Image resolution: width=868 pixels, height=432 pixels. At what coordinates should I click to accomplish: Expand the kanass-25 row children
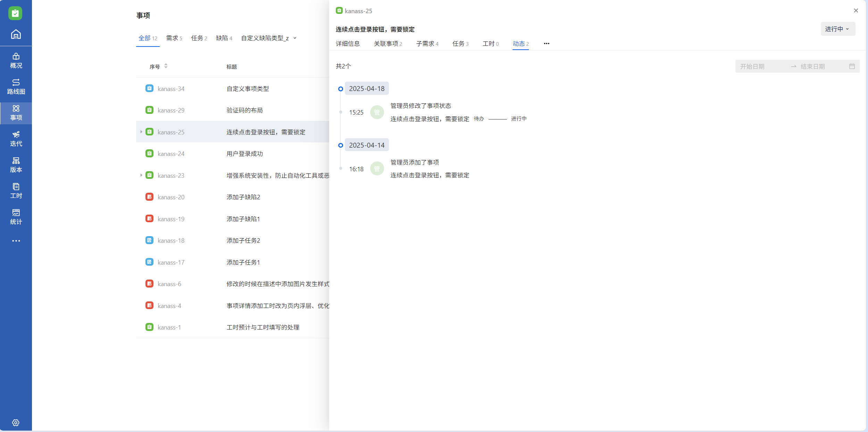tap(141, 132)
